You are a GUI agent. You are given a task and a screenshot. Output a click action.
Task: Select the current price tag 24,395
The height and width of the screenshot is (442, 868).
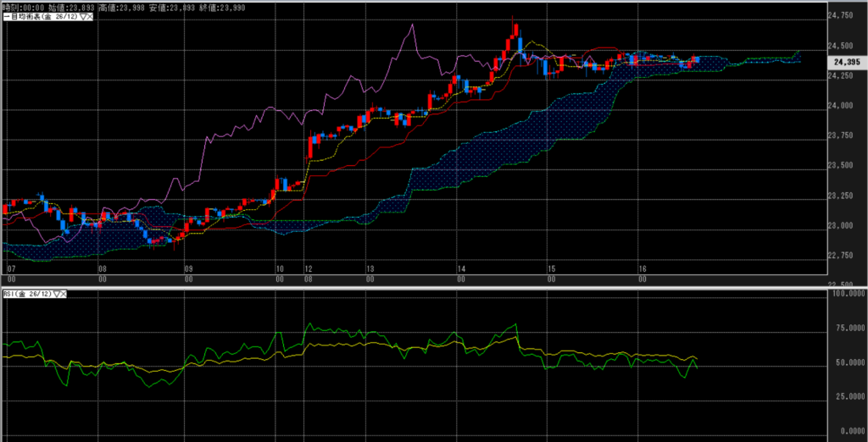[x=848, y=62]
